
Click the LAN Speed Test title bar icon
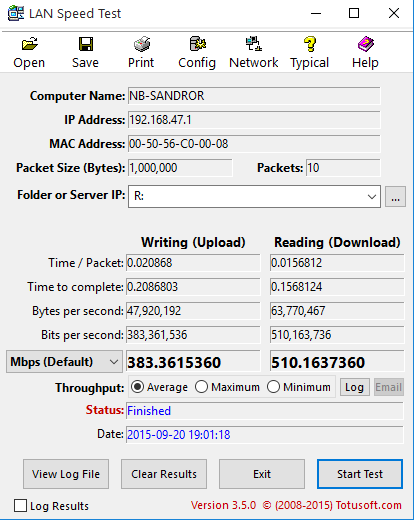16,13
